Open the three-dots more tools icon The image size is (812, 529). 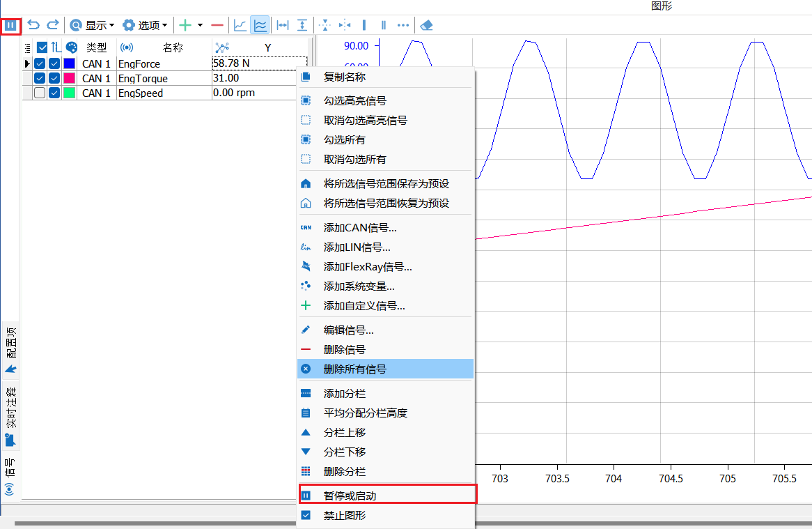coord(403,25)
